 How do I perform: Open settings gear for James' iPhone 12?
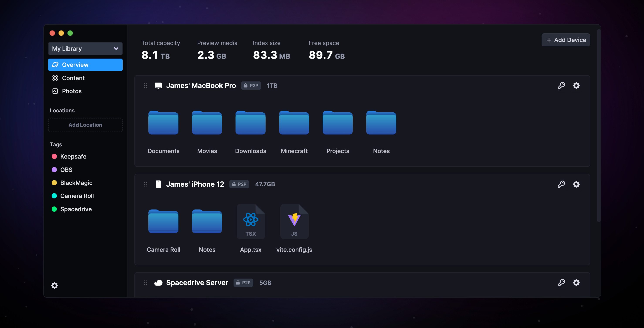click(576, 184)
